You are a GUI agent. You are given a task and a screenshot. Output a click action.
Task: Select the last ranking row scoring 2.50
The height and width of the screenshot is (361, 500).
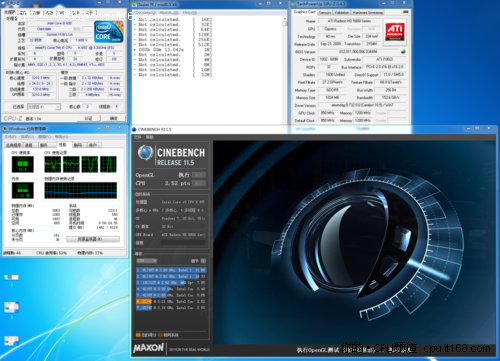pos(171,308)
